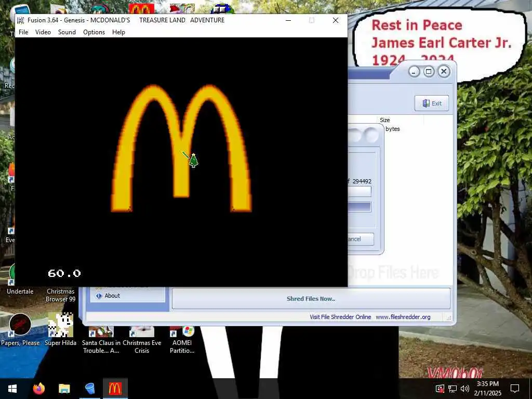Open the Sound menu in Fusion
The image size is (532, 399).
[67, 32]
